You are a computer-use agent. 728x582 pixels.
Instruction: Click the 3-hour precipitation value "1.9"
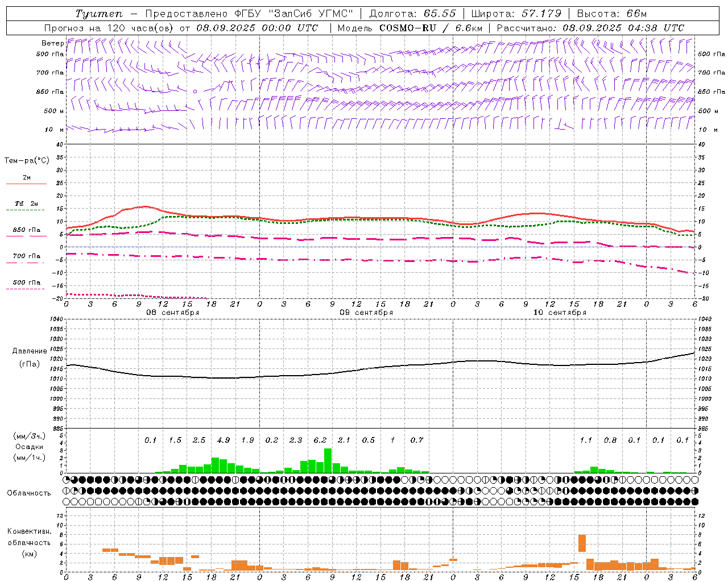click(x=247, y=440)
